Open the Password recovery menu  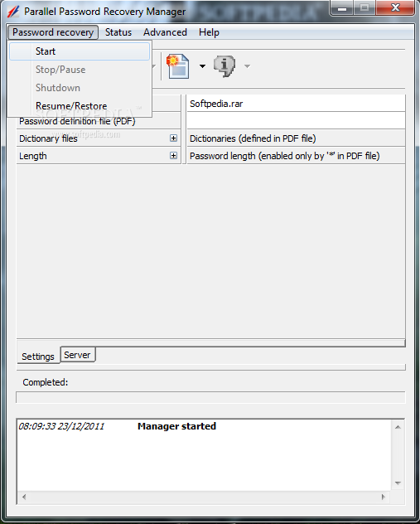point(53,32)
